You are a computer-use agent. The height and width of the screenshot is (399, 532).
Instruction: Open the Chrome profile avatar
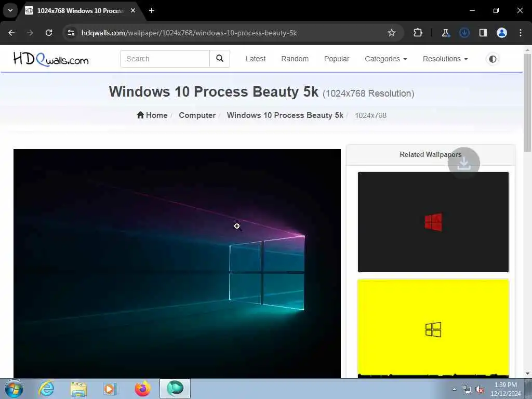(502, 33)
